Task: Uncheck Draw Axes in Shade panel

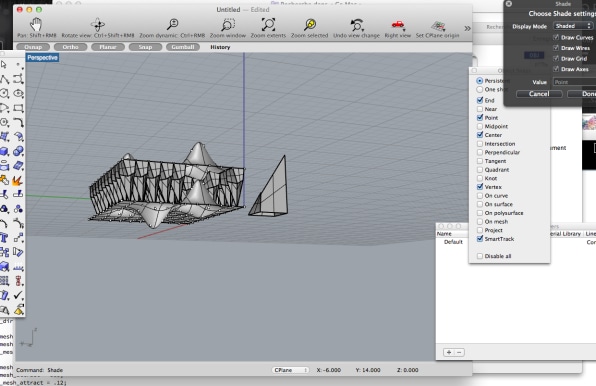Action: click(556, 69)
